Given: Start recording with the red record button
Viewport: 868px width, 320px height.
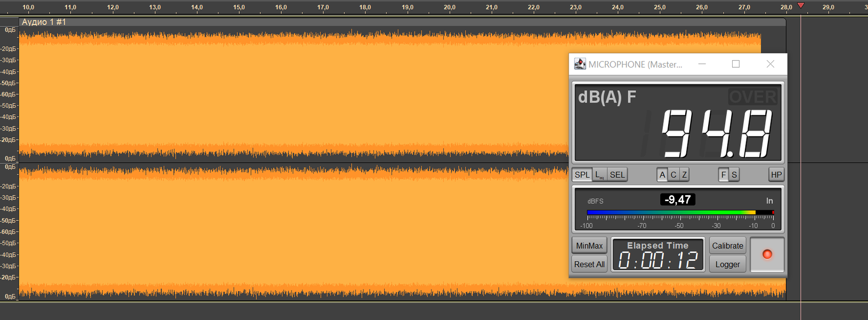Looking at the screenshot, I should click(x=767, y=254).
